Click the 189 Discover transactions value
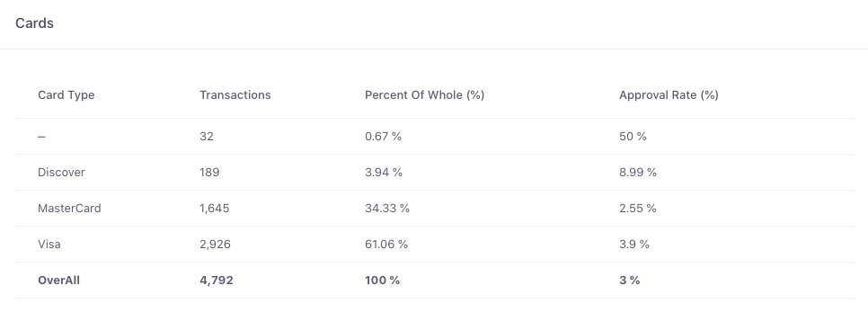This screenshot has height=330, width=868. 209,173
